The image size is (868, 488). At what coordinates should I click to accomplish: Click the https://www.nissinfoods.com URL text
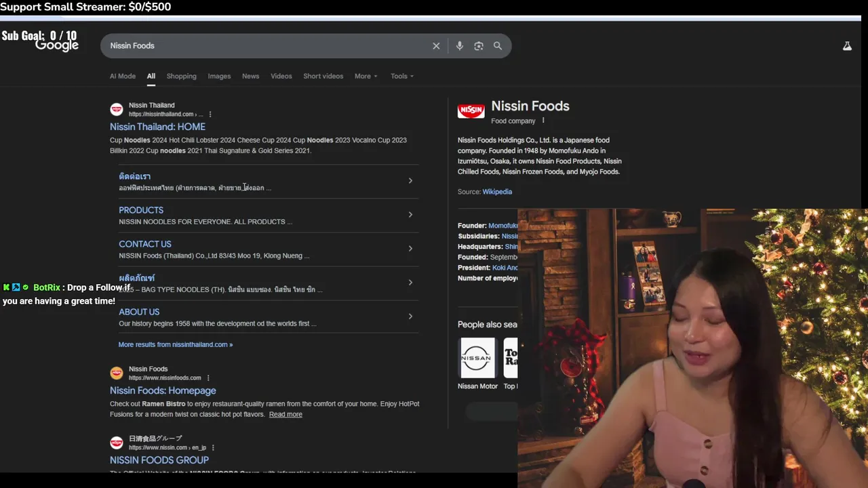click(165, 378)
